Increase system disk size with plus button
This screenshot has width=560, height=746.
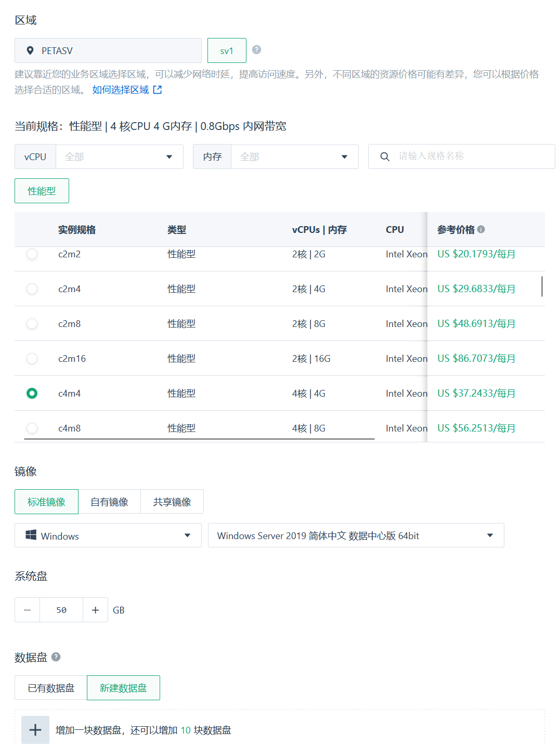coord(95,610)
